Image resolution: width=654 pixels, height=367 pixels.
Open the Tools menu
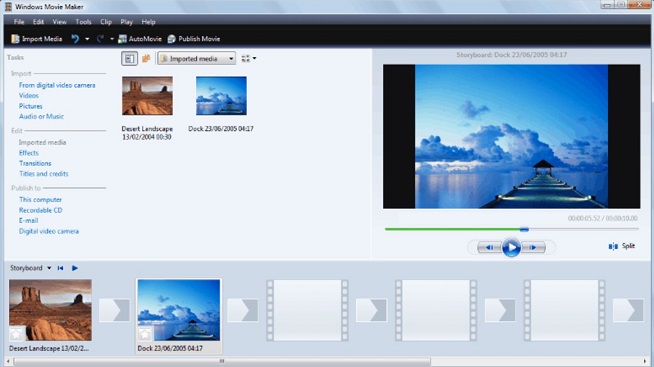pos(83,22)
